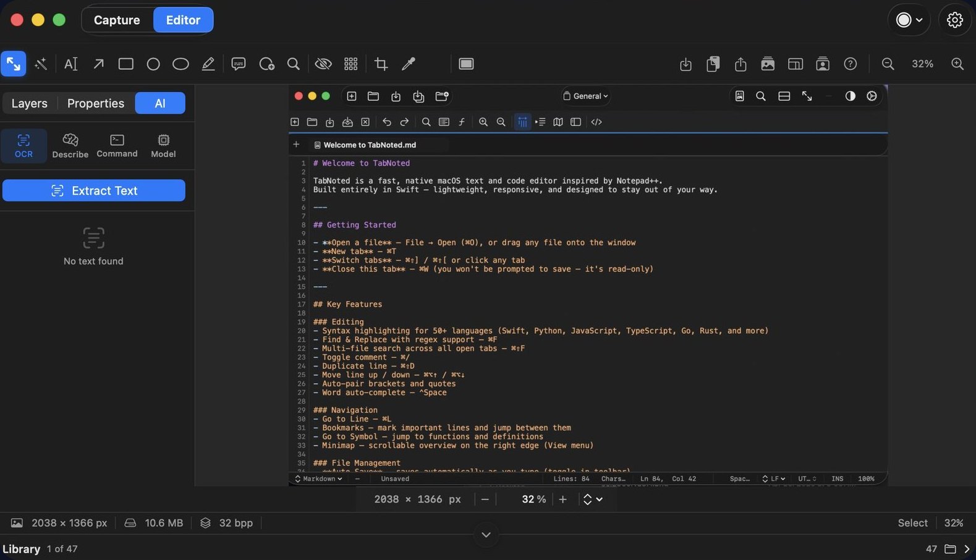Zoom out with top toolbar magnifier
The height and width of the screenshot is (560, 976).
pyautogui.click(x=888, y=64)
